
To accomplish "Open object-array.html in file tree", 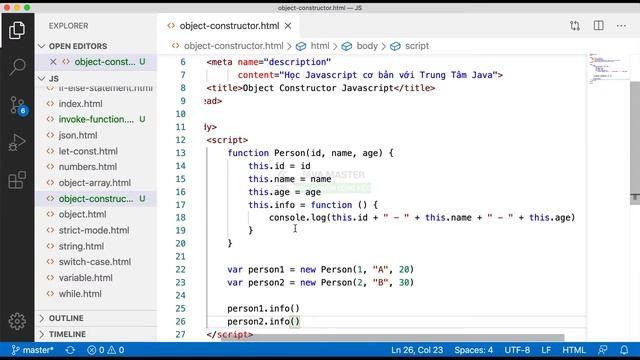I will 95,183.
